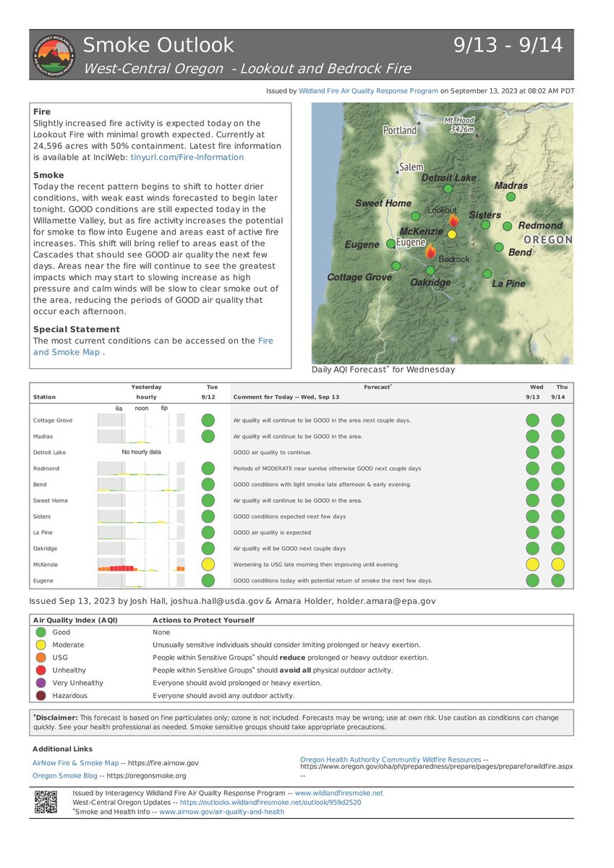Screen dimensions: 614x868
Task: Click the 'Smoke Outlook' title
Action: click(158, 46)
